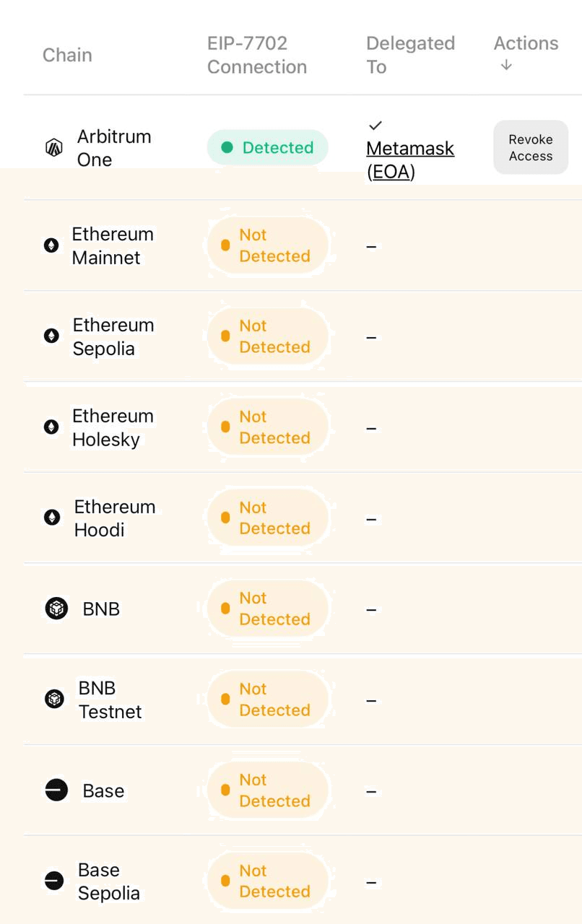Click the Base chain icon
The width and height of the screenshot is (582, 924).
click(56, 790)
